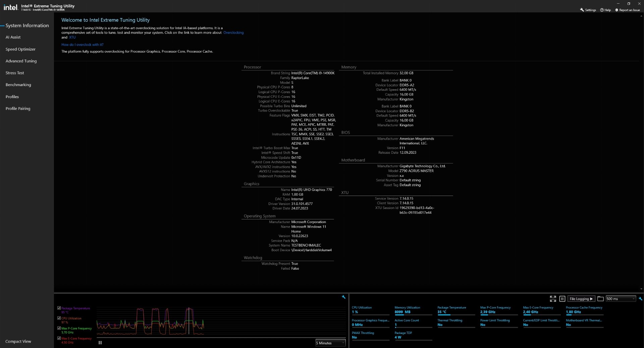Click 'Z790 AORUS MASTER' motherboard model
Screen dimensions: 644x348
[417, 171]
